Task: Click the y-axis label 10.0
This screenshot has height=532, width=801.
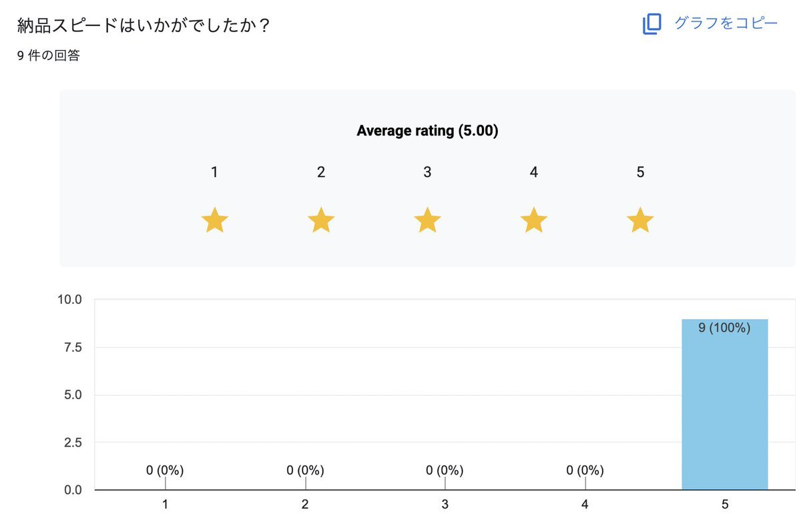Action: click(x=69, y=300)
